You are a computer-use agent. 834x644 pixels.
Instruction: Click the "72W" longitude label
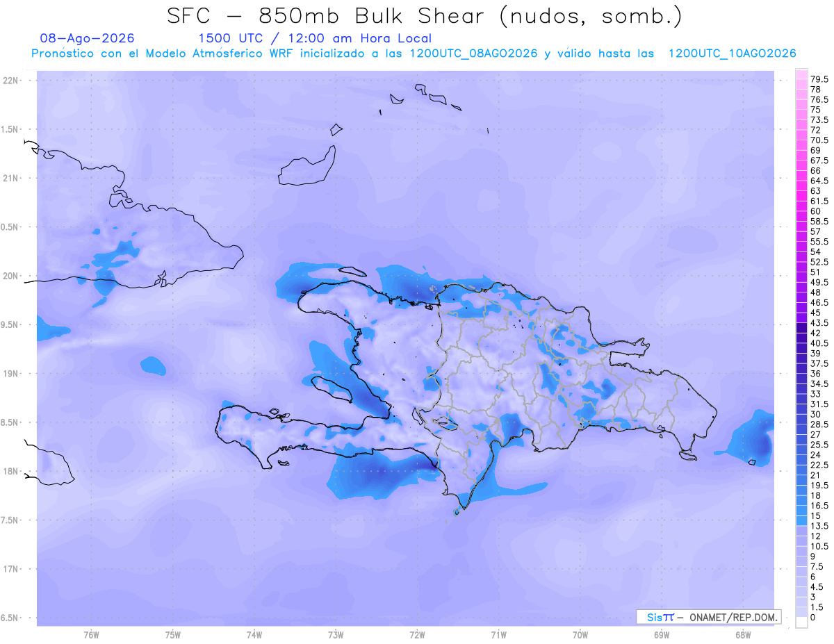[x=417, y=635]
